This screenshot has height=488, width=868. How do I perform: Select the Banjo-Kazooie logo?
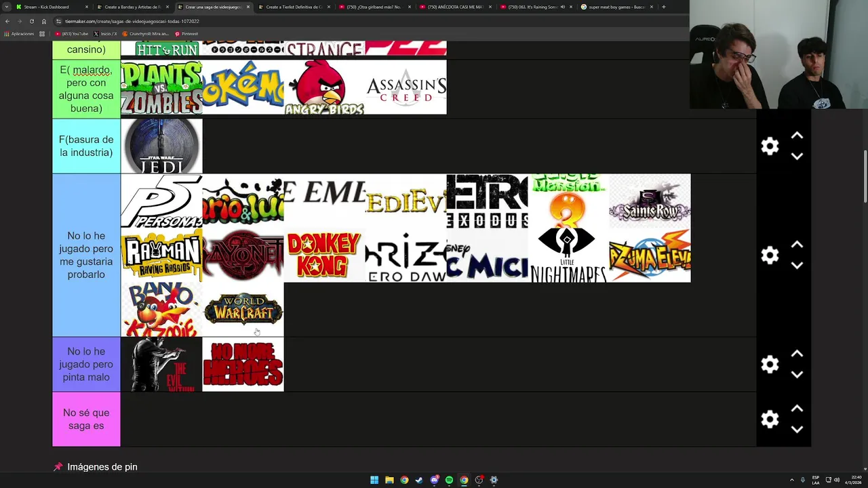click(161, 310)
